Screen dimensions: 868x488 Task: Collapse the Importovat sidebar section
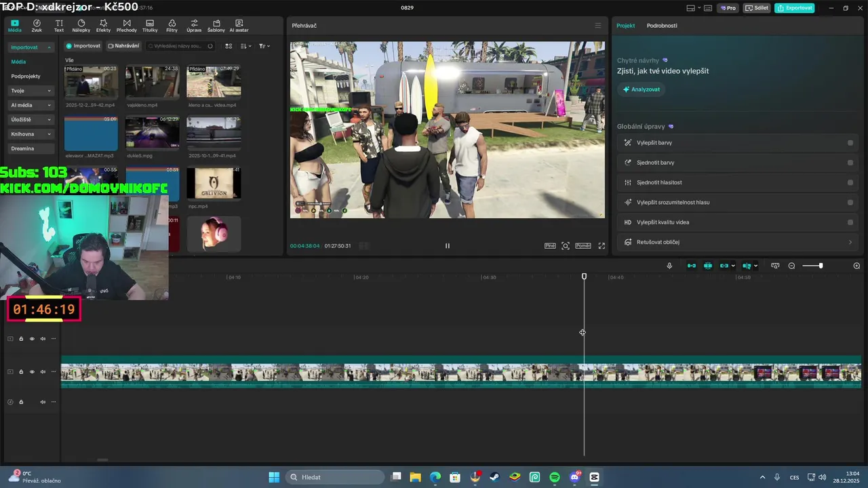[49, 47]
